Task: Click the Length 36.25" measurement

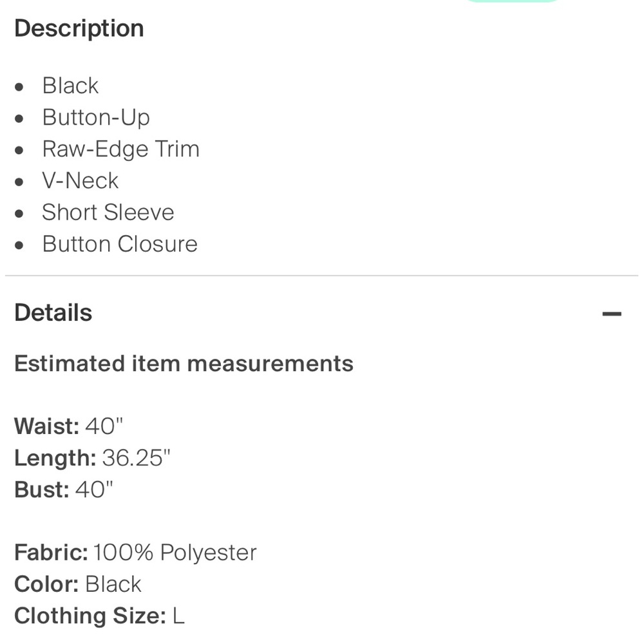Action: click(x=92, y=458)
